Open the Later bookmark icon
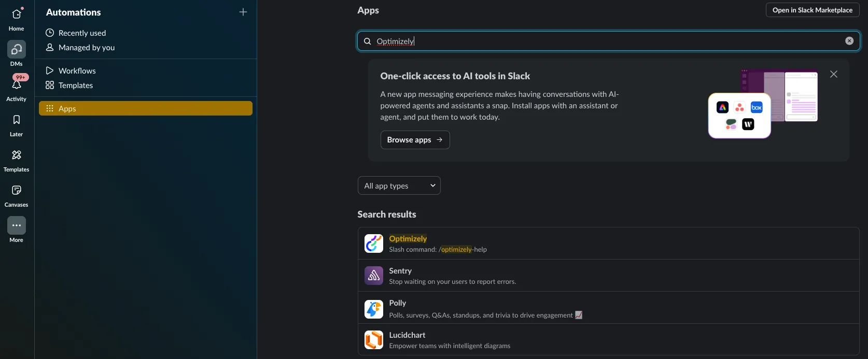 [17, 120]
